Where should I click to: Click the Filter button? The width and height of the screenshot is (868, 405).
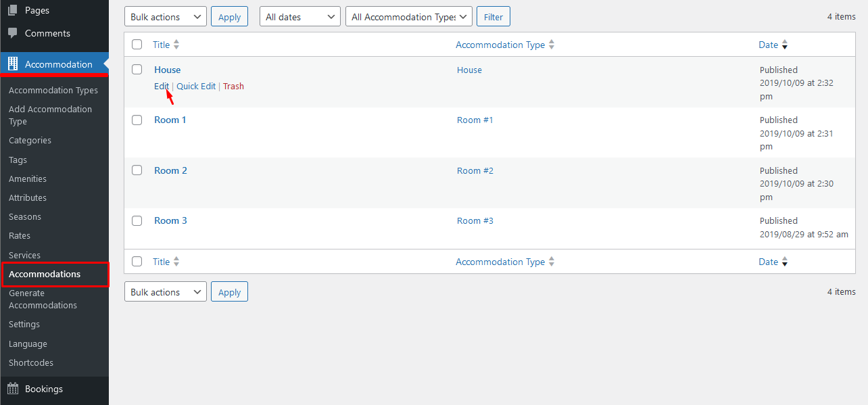[493, 17]
